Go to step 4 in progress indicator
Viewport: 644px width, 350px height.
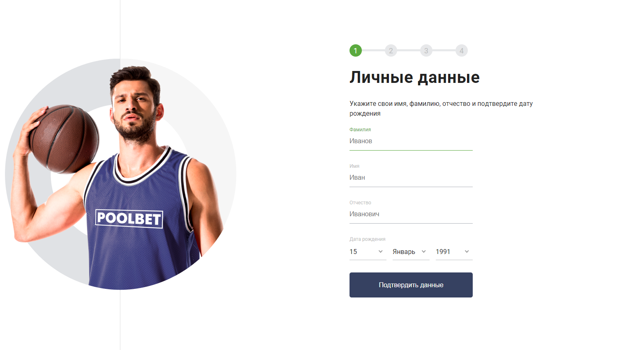tap(462, 50)
